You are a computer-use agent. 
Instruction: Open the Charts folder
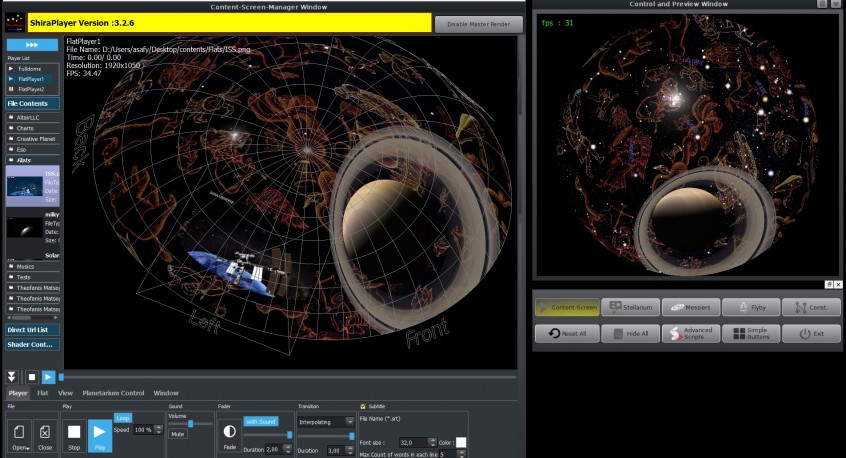[32, 128]
